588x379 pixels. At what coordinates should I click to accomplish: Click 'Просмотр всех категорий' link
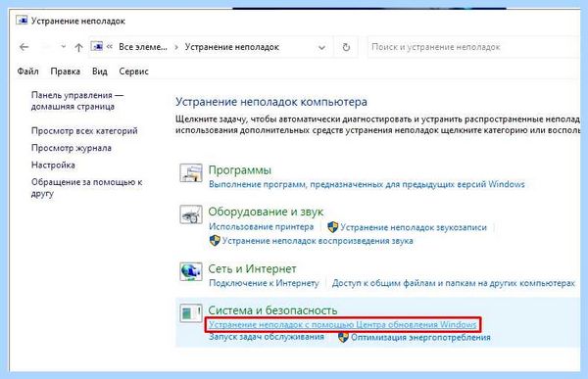point(84,131)
